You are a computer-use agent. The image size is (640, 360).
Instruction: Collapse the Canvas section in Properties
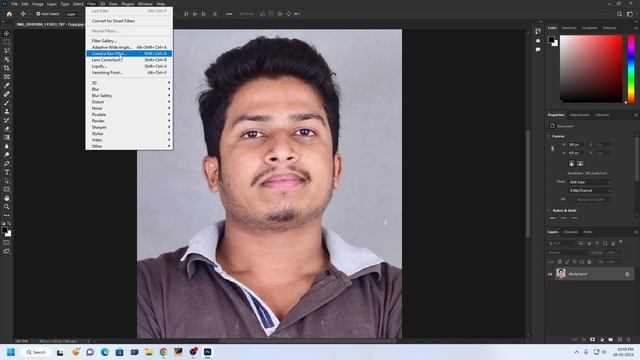(549, 136)
